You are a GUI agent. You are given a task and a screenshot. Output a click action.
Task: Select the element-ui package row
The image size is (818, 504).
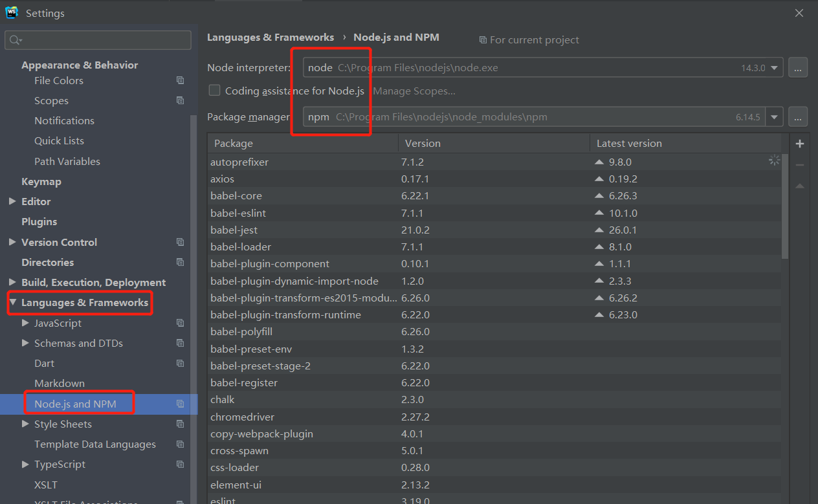coord(494,485)
